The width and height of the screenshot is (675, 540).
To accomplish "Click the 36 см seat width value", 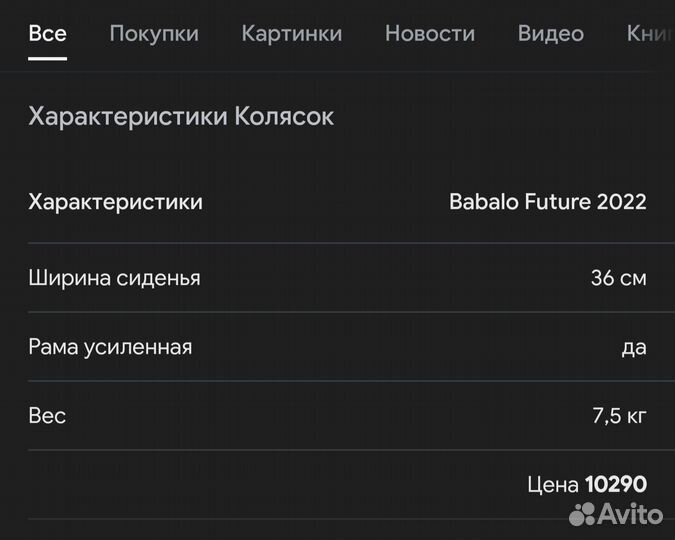I will click(619, 278).
